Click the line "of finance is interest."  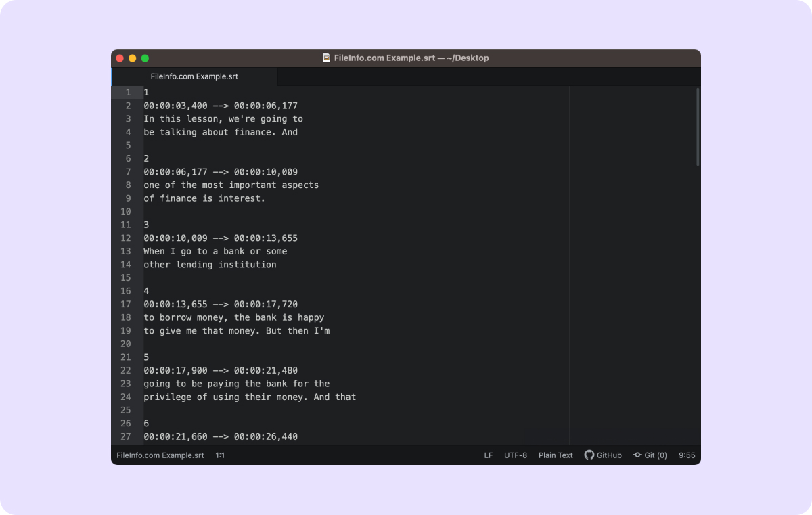click(204, 198)
